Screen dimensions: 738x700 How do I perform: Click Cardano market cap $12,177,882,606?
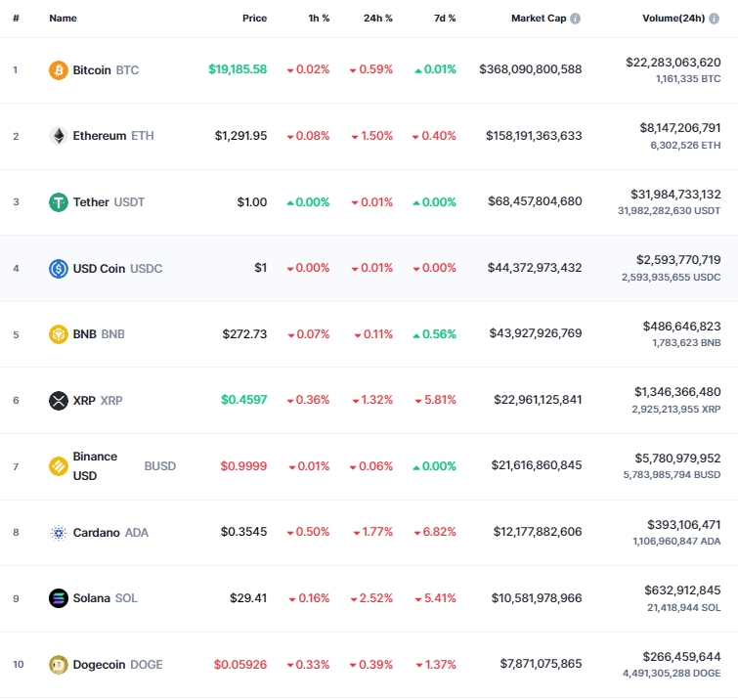(538, 532)
